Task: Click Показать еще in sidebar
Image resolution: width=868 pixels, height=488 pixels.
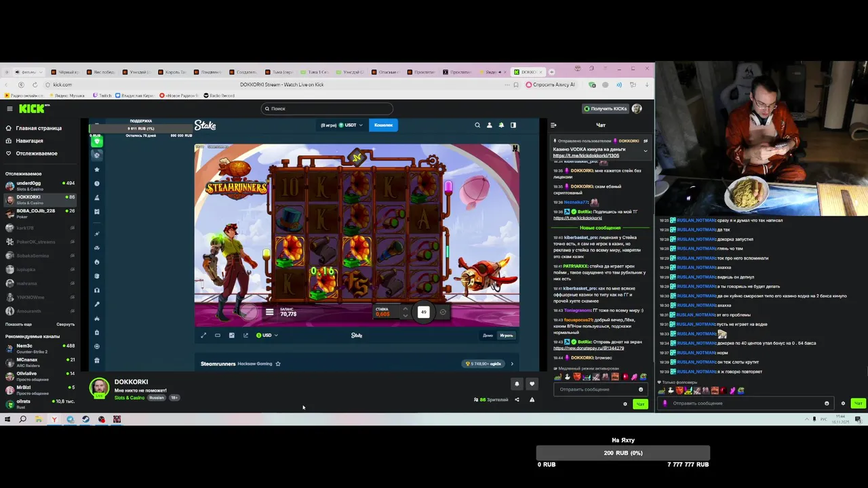Action: pyautogui.click(x=18, y=325)
